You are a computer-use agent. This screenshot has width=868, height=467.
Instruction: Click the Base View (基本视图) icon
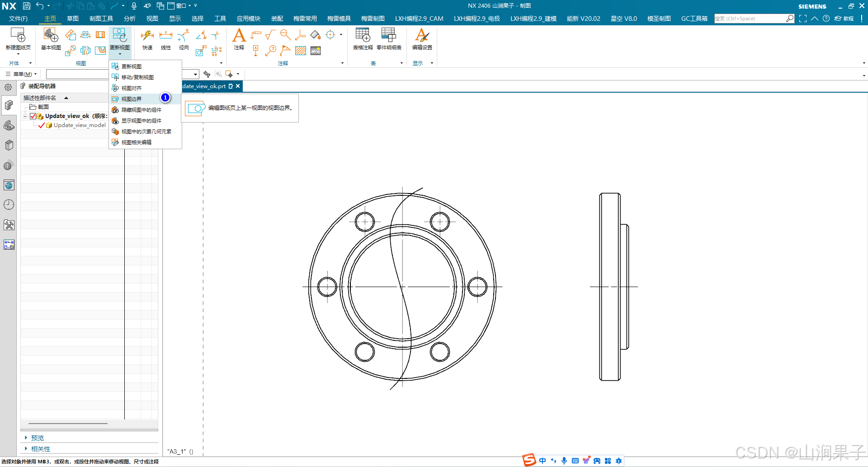pos(51,35)
